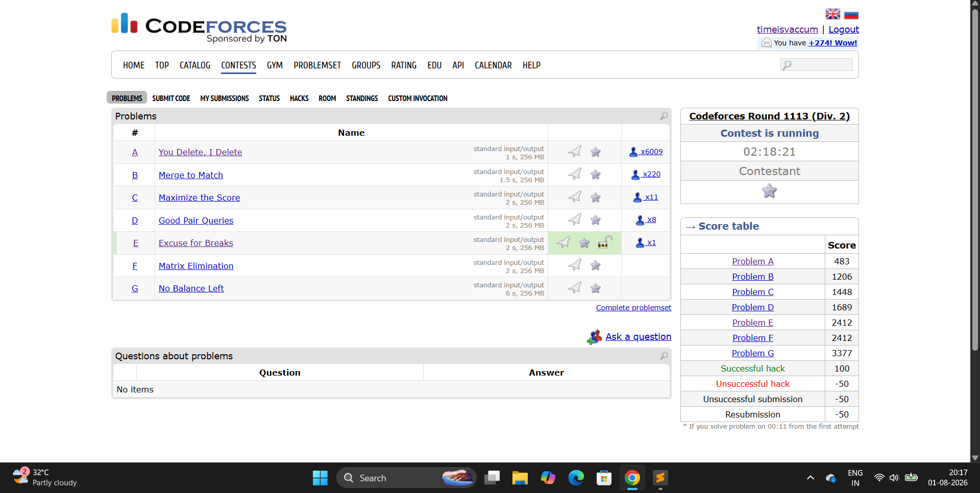The width and height of the screenshot is (980, 493).
Task: Open problem 'No Balance Left'
Action: [191, 288]
